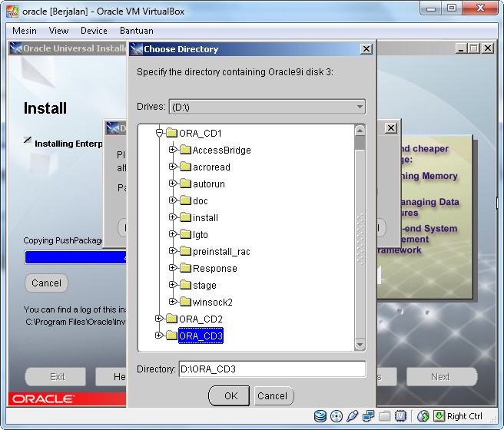Click the directory tree scroll up arrow
The image size is (504, 430).
pos(360,131)
